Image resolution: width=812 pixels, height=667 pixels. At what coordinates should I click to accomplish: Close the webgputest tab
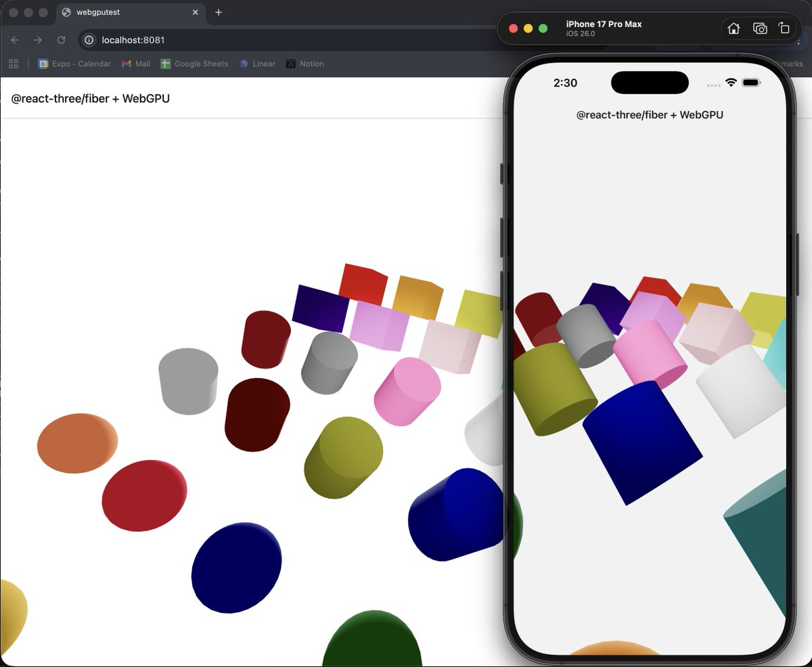tap(196, 12)
